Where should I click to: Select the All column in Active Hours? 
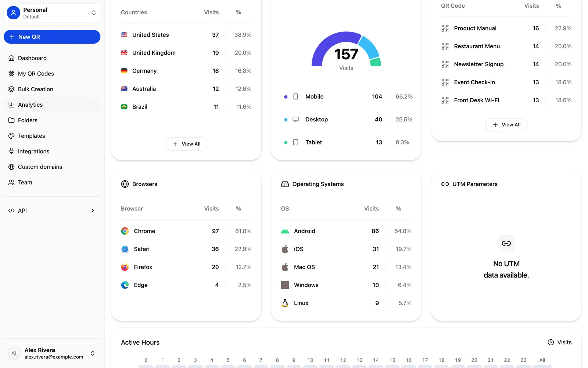pyautogui.click(x=542, y=360)
